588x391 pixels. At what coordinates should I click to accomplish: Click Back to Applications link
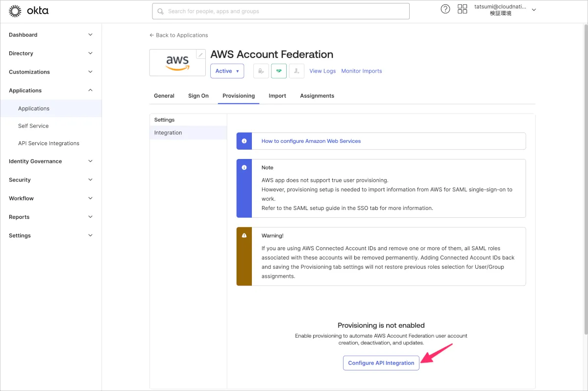coord(179,35)
